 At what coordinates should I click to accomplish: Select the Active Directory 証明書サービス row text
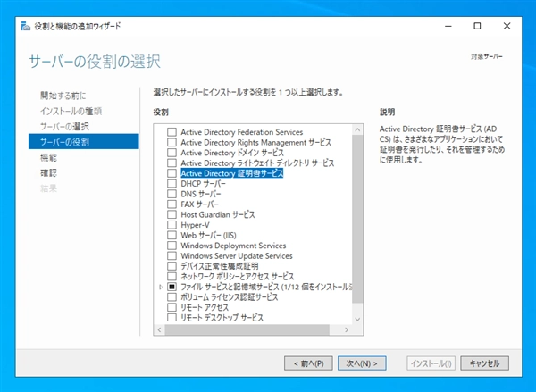click(x=231, y=173)
